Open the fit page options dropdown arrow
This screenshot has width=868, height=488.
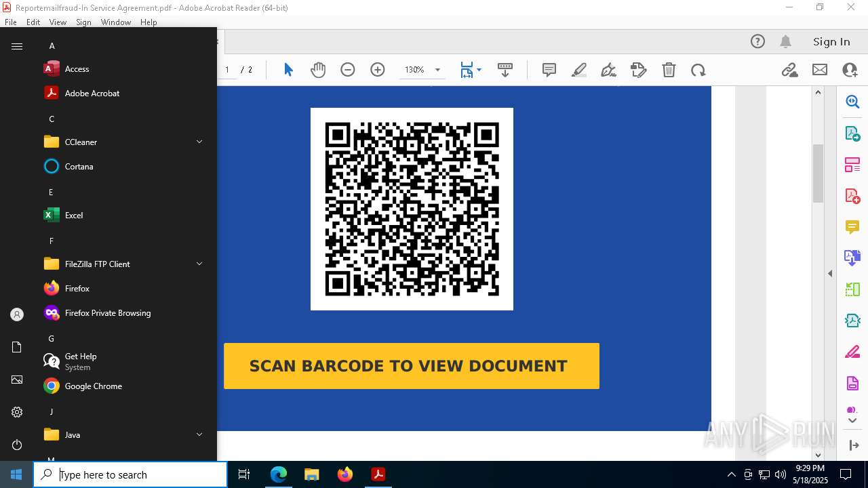tap(479, 70)
